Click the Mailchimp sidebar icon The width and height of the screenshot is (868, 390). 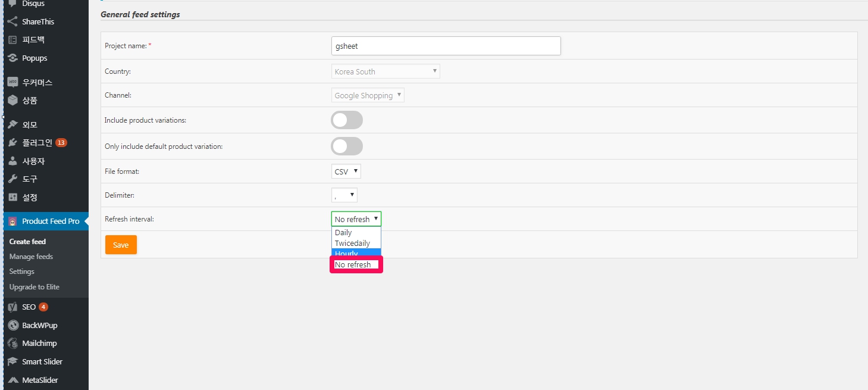click(12, 344)
